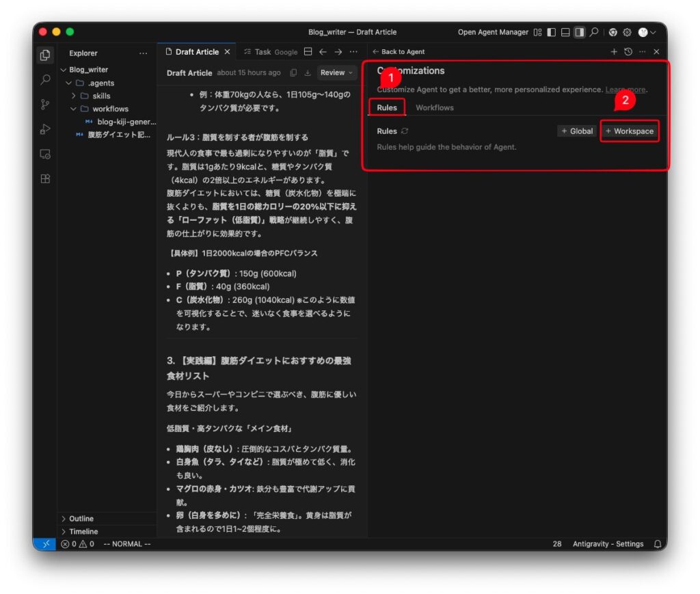Open the Run and Debug view
Viewport: 700px width, 594px height.
click(45, 129)
